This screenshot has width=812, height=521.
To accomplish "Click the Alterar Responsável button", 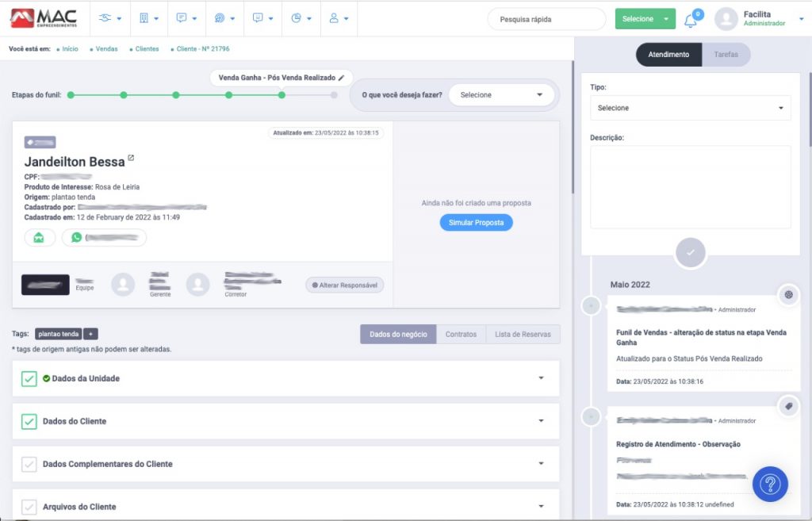I will pos(345,285).
